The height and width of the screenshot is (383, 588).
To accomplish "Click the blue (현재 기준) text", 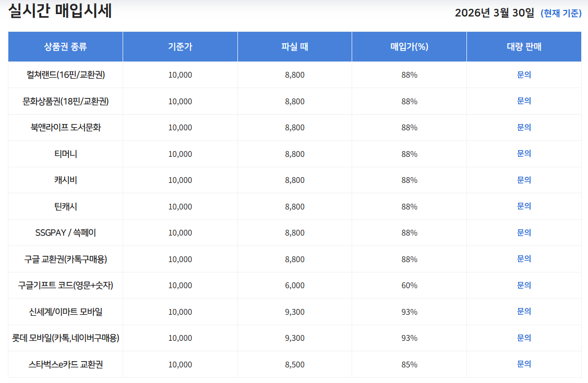I will [561, 13].
